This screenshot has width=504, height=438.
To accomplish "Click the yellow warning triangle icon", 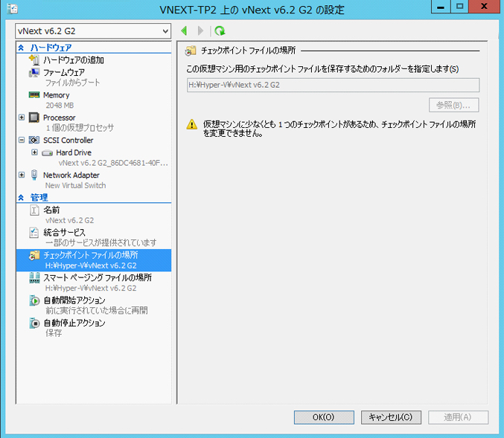I will pyautogui.click(x=192, y=124).
